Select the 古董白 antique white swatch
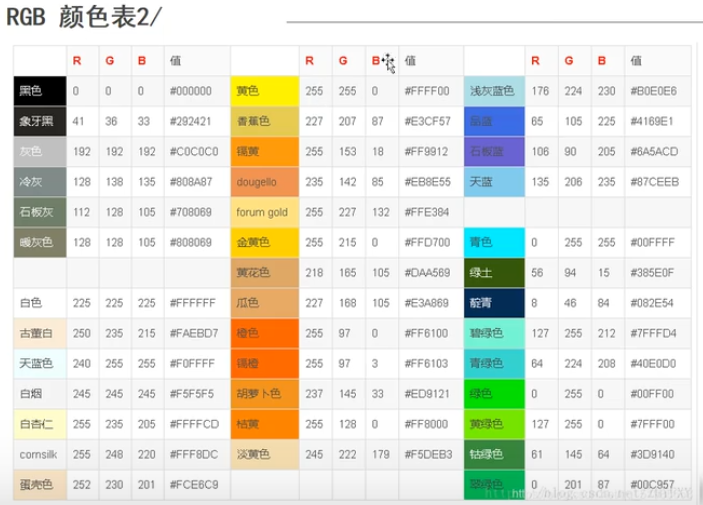 coord(40,333)
